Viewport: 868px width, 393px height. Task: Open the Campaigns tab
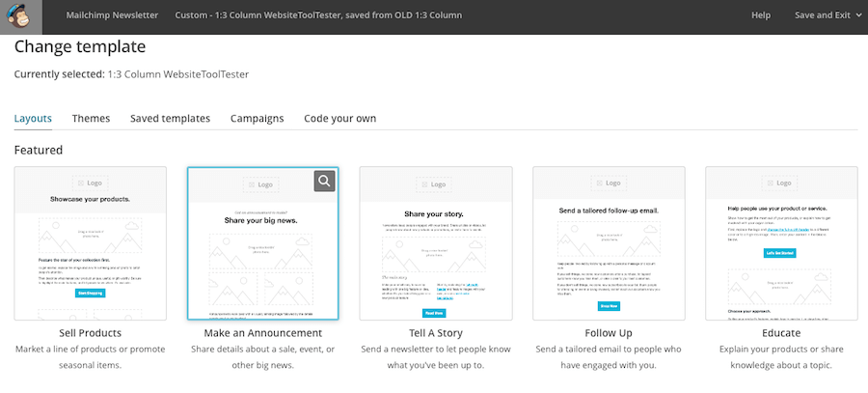tap(257, 119)
